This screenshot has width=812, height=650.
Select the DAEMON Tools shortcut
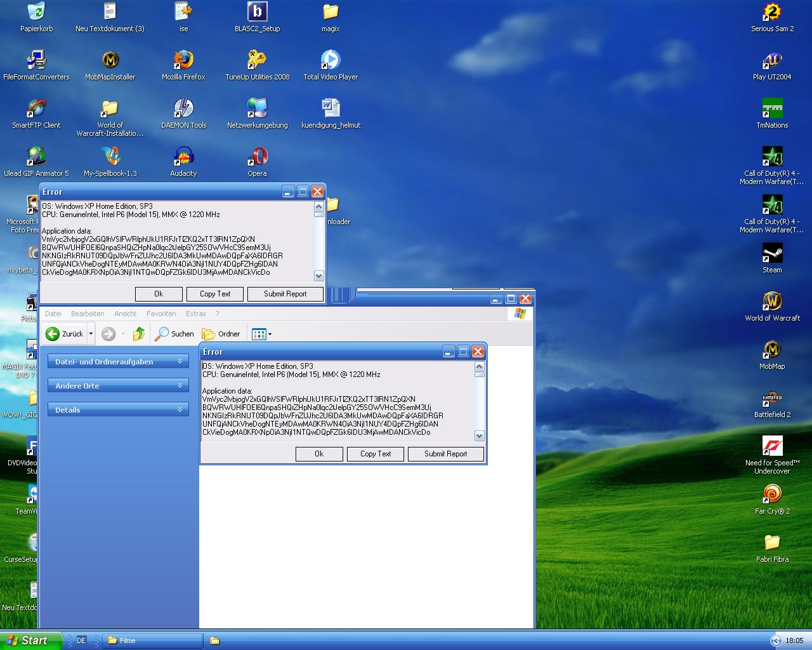click(x=183, y=114)
